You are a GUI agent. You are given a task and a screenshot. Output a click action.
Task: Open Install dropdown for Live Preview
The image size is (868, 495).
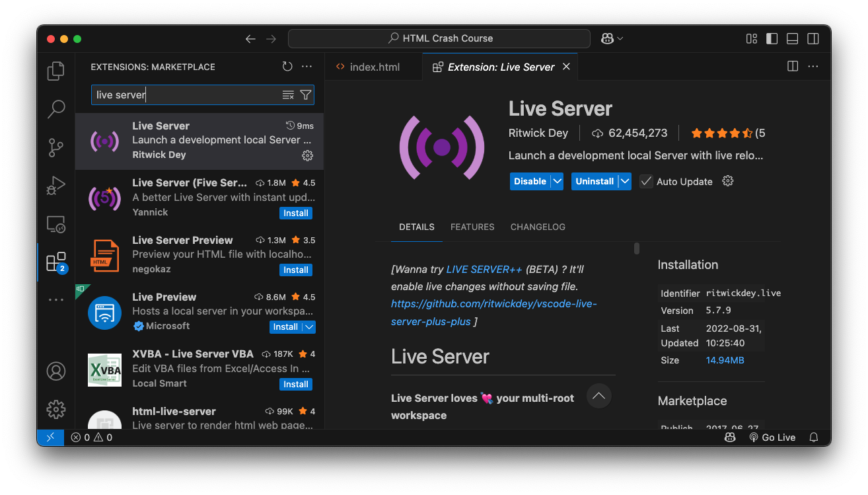pos(308,327)
